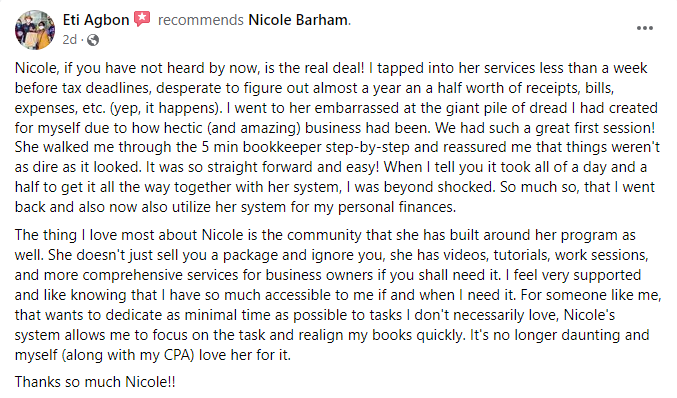Visit the Nicole Barham page link
Screen dimensions: 677x398
pyautogui.click(x=298, y=20)
